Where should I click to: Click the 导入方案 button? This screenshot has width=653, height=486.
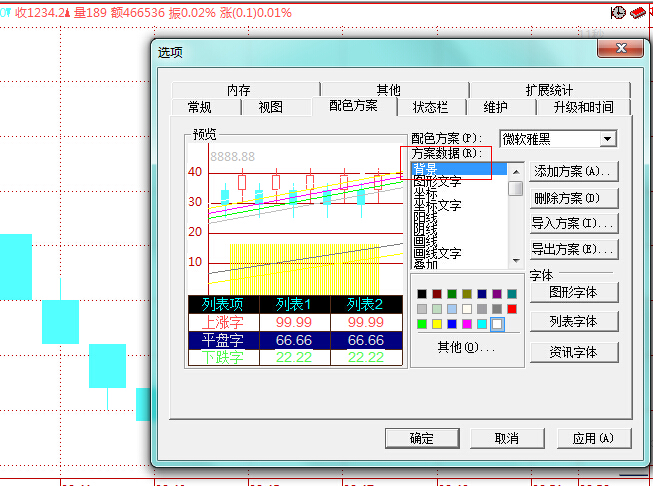pyautogui.click(x=573, y=223)
